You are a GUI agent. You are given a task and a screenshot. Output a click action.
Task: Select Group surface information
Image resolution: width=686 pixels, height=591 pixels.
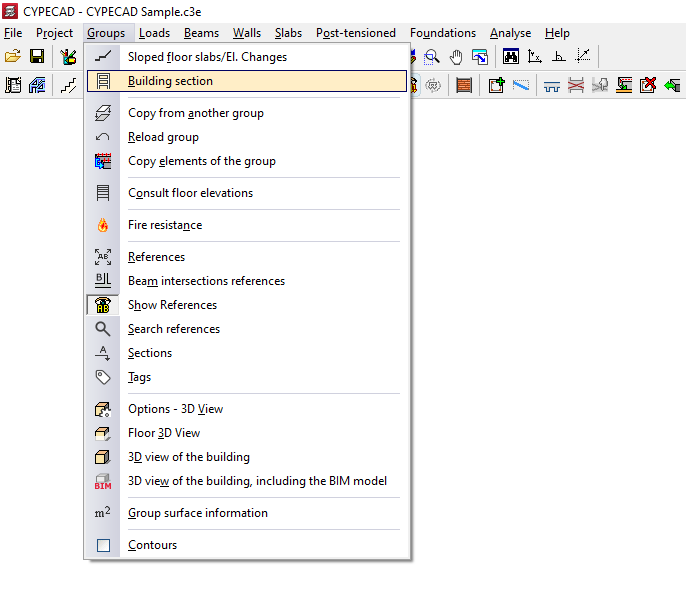coord(247,513)
